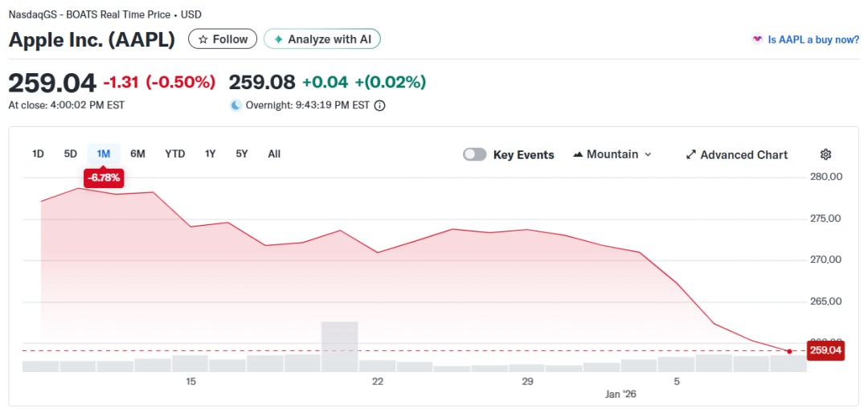The image size is (868, 409).
Task: Click the mountain chart type icon
Action: pos(578,154)
